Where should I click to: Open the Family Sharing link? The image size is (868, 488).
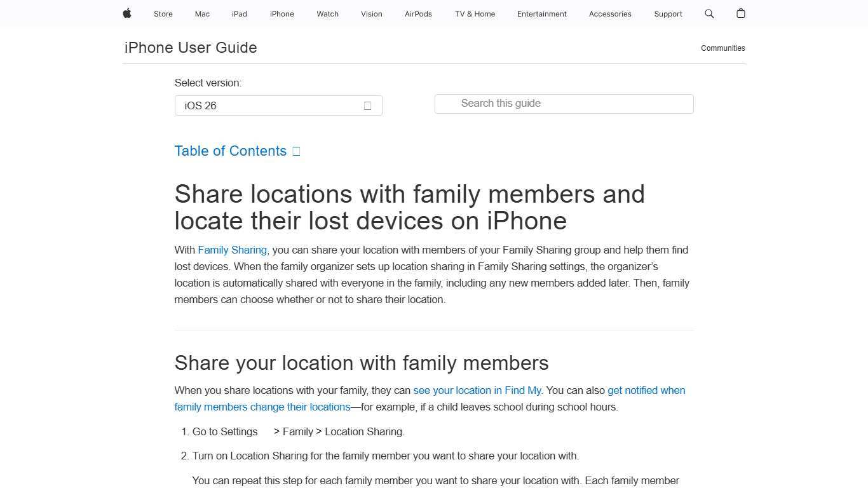coord(232,250)
